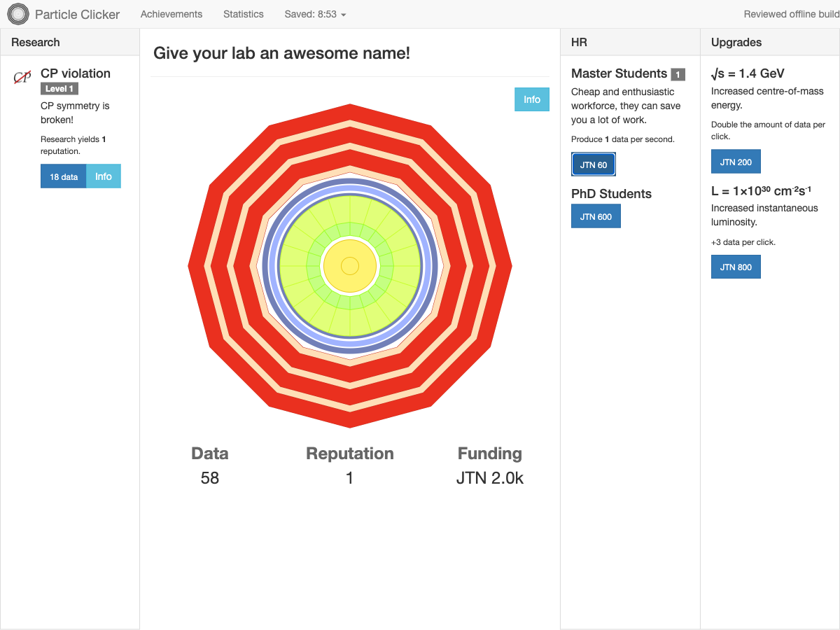This screenshot has height=630, width=840.
Task: Click the HR panel header
Action: point(630,42)
